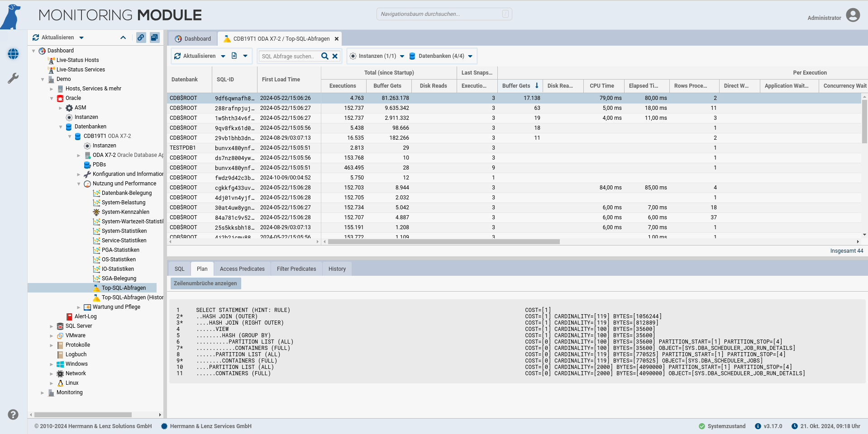Open dropdown arrow next to tree Aktualisieren
This screenshot has width=868, height=434.
[x=81, y=38]
